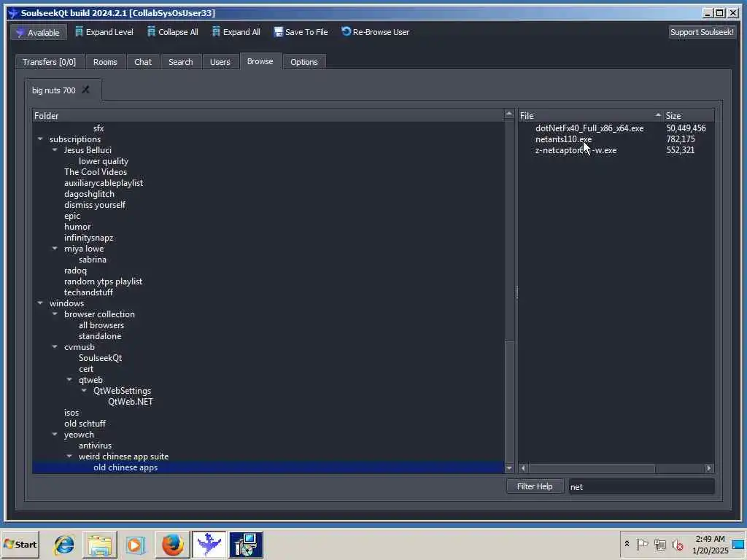
Task: Collapse the subscriptions folder arrow
Action: (40, 139)
